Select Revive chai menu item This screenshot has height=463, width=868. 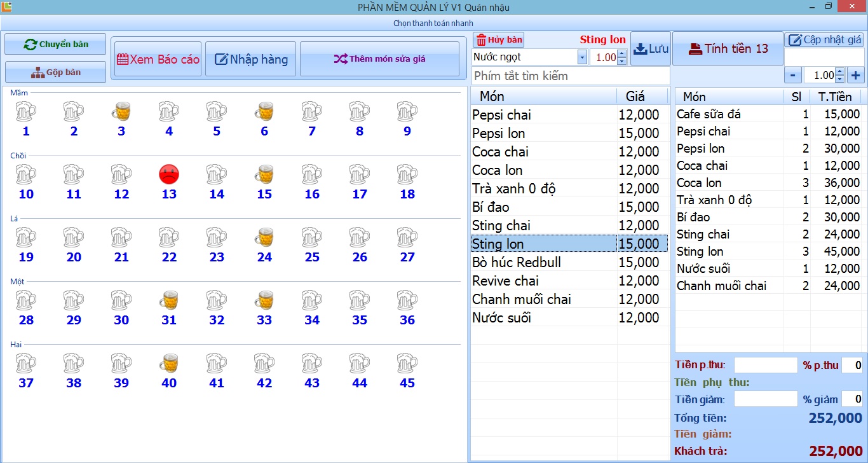(569, 281)
